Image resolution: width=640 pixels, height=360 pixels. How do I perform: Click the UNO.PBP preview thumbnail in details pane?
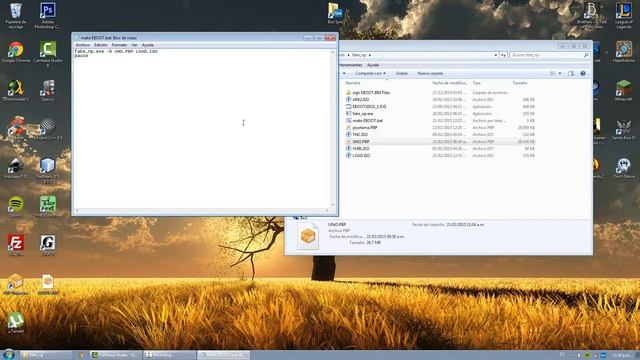(x=308, y=236)
